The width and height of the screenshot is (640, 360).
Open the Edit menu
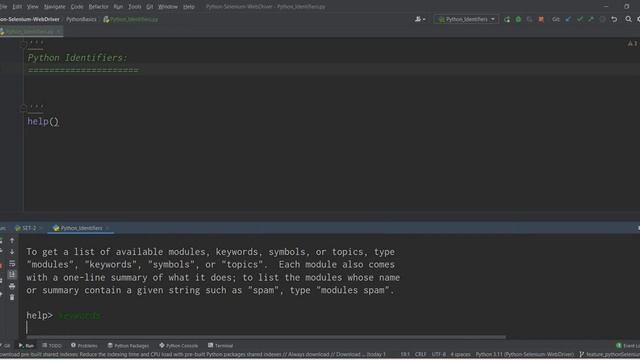(x=17, y=7)
